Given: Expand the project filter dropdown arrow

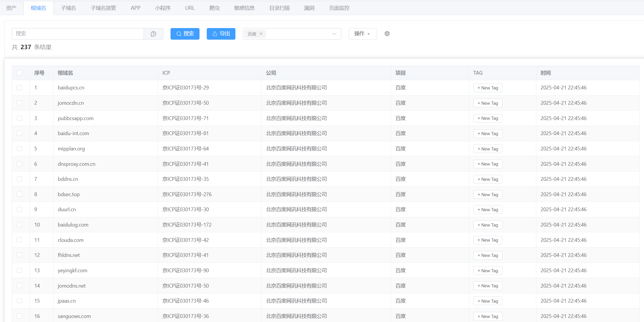Looking at the screenshot, I should click(334, 34).
